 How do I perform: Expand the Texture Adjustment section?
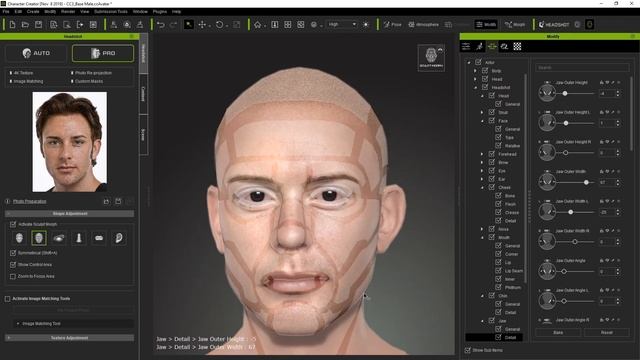(x=69, y=338)
